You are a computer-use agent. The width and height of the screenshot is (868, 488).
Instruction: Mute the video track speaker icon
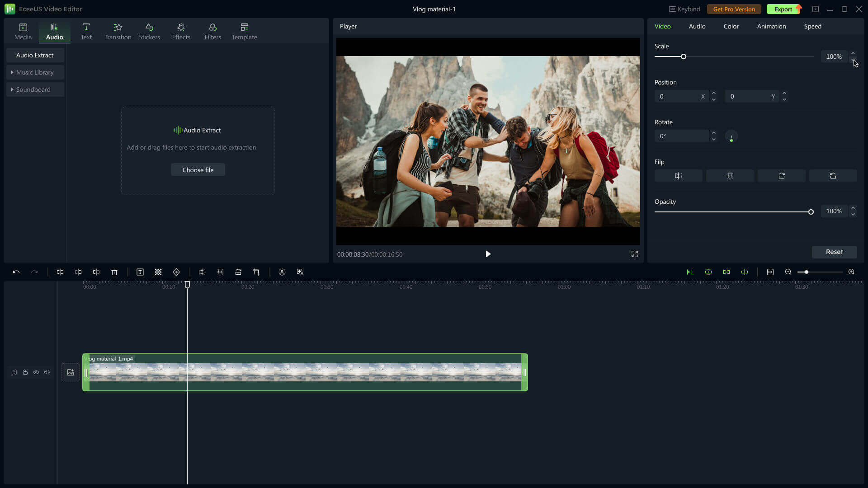[47, 372]
